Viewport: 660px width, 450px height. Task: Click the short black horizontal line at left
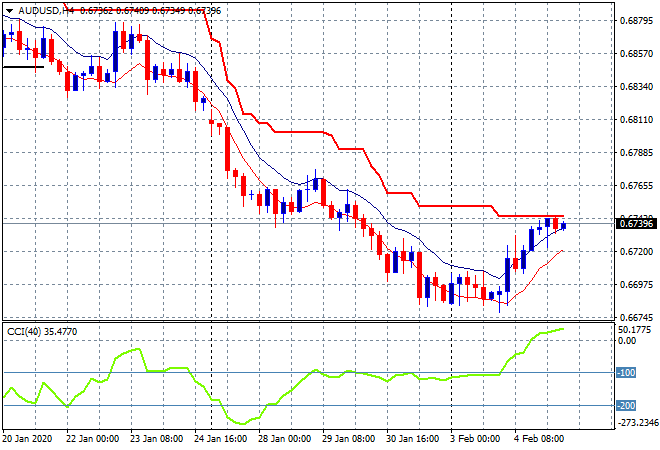22,67
